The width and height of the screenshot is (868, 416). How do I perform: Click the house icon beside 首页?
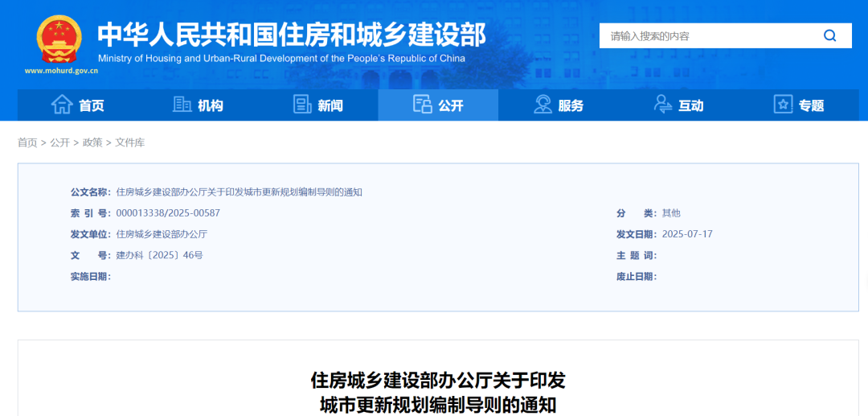coord(62,105)
